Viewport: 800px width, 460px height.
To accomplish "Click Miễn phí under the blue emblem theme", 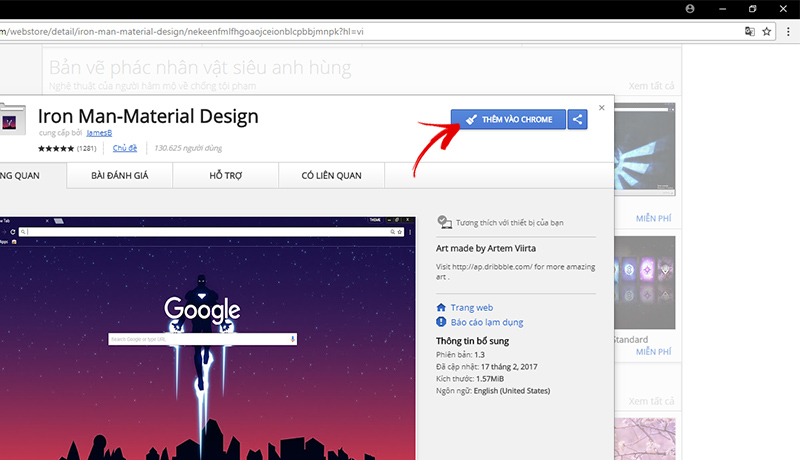I will tap(654, 218).
